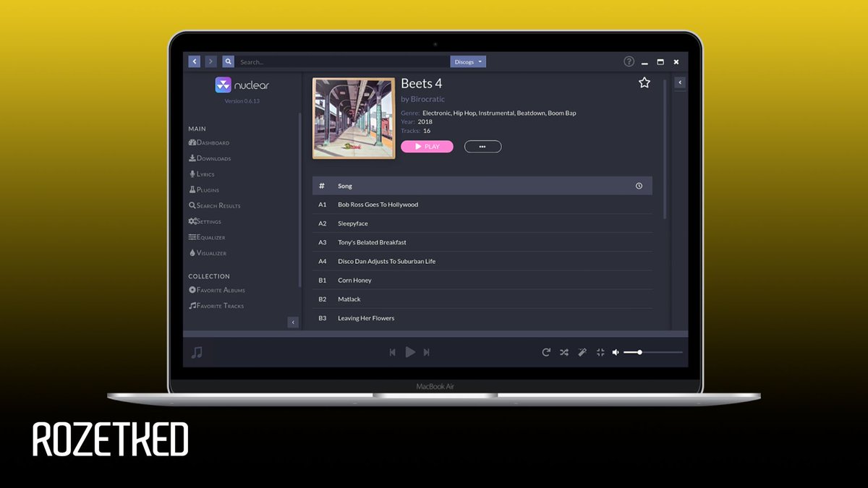Open the Dashboard from the sidebar
The image size is (868, 488).
click(x=210, y=142)
